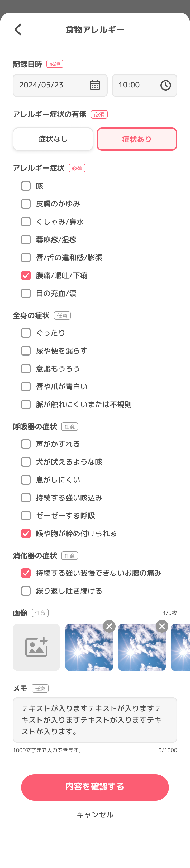This screenshot has height=868, width=190.
Task: Click the 2024/05/23 date field
Action: (51, 85)
